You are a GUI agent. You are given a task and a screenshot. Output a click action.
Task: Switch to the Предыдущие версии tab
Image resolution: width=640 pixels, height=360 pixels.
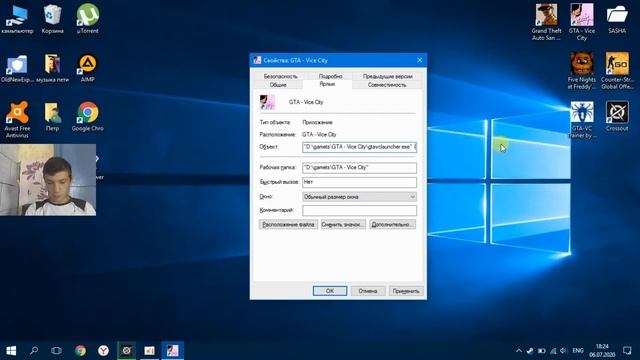[x=387, y=76]
